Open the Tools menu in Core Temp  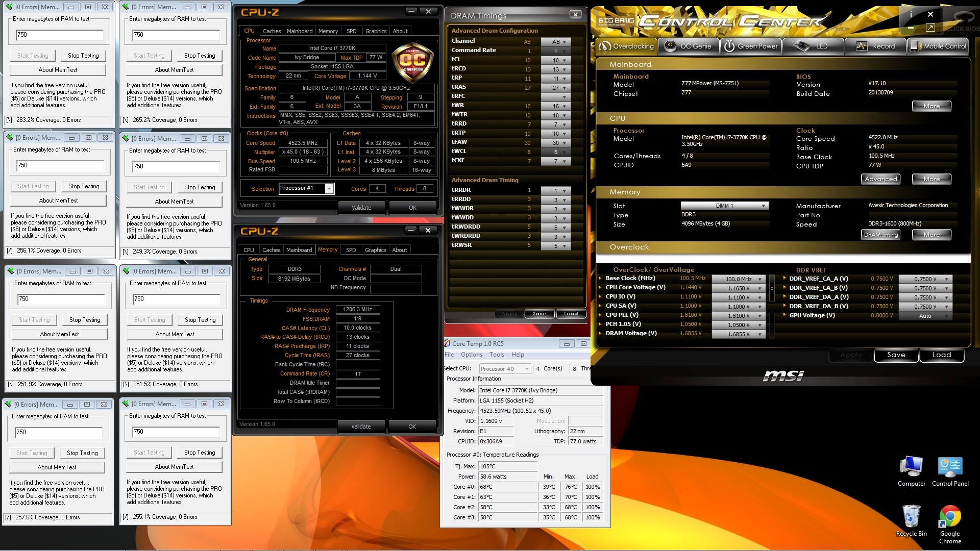coord(496,355)
